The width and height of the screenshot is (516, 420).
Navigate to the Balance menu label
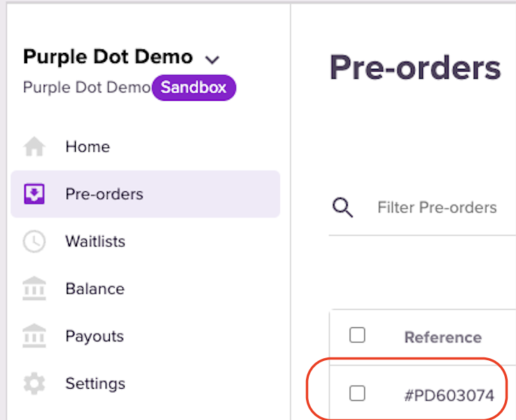tap(95, 289)
